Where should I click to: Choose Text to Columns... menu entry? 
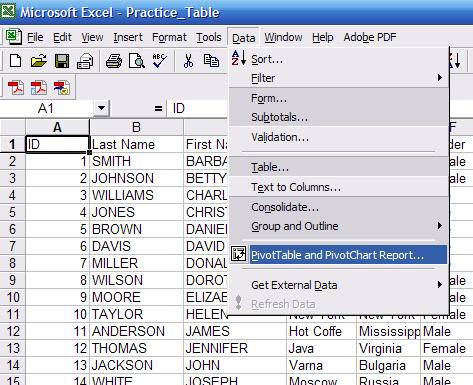pyautogui.click(x=338, y=187)
